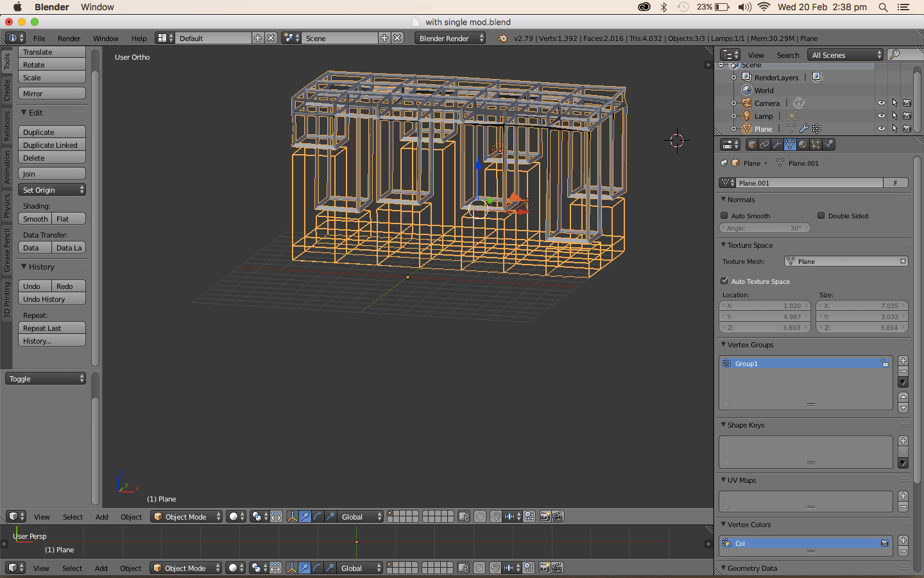
Task: Open the Toggle operator dropdown
Action: [46, 378]
